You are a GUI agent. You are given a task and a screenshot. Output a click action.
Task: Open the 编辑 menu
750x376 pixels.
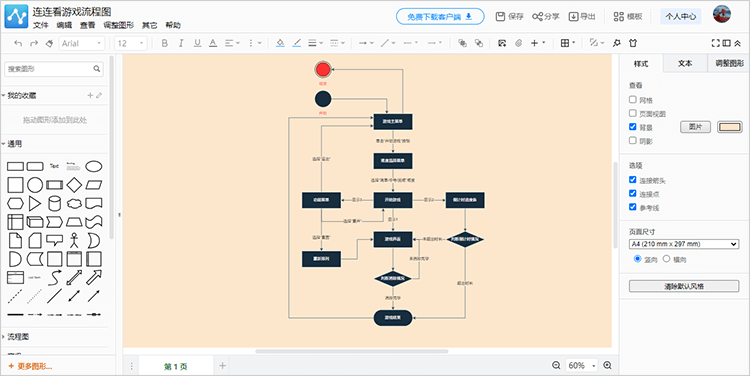tap(64, 25)
